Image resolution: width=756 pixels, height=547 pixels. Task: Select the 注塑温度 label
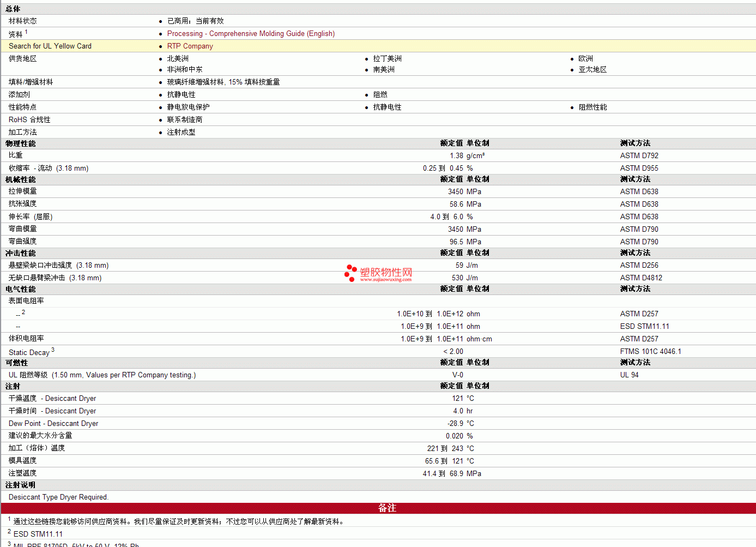[x=23, y=473]
